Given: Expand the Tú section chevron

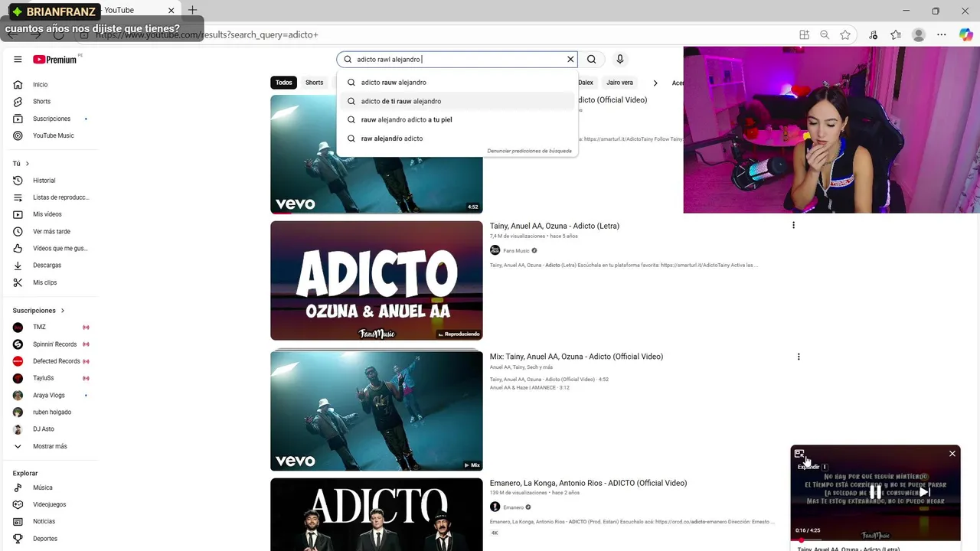Looking at the screenshot, I should (x=28, y=164).
